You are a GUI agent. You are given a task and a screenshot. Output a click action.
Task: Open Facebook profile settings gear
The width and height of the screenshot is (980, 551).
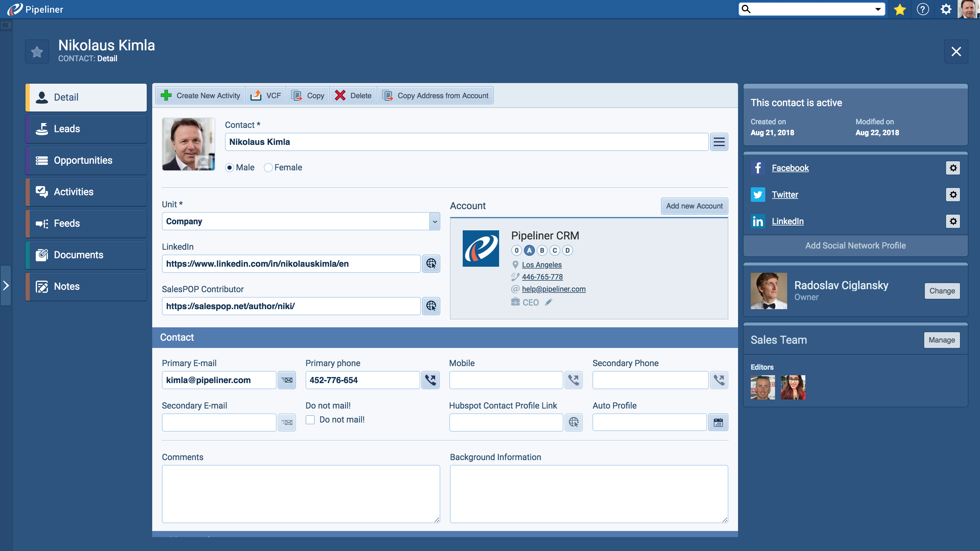pyautogui.click(x=953, y=168)
